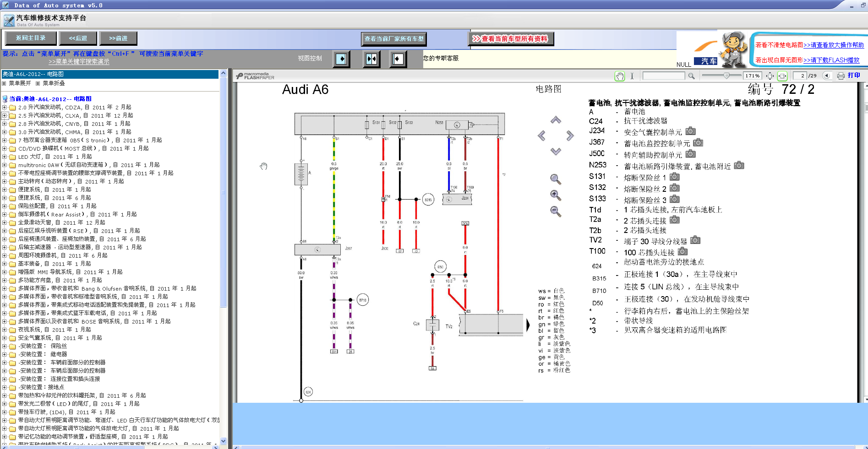Expand the LED 大灯 tree node

tap(5, 157)
